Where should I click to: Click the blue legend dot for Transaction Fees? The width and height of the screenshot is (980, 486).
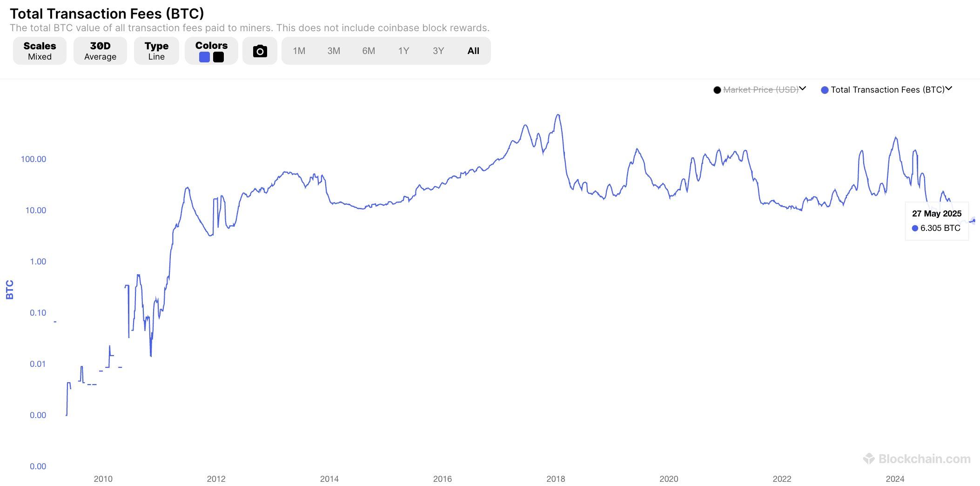click(824, 89)
